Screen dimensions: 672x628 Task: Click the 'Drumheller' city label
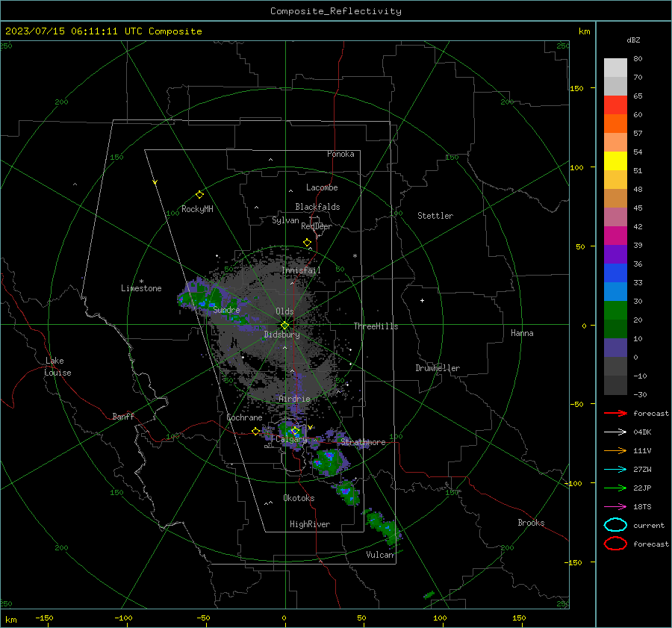438,368
